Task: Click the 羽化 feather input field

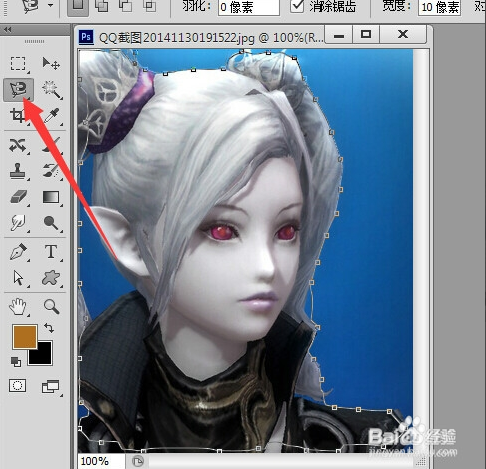Action: click(x=249, y=8)
